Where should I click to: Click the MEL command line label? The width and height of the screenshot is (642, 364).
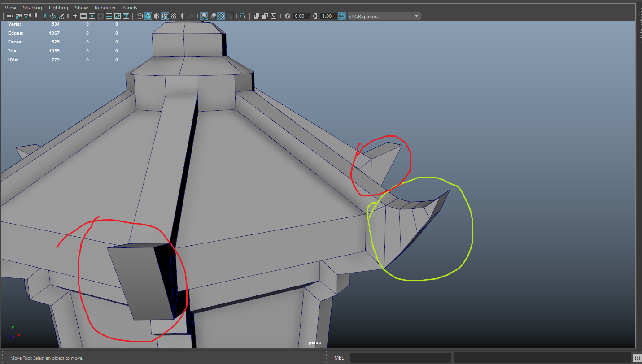(x=339, y=357)
